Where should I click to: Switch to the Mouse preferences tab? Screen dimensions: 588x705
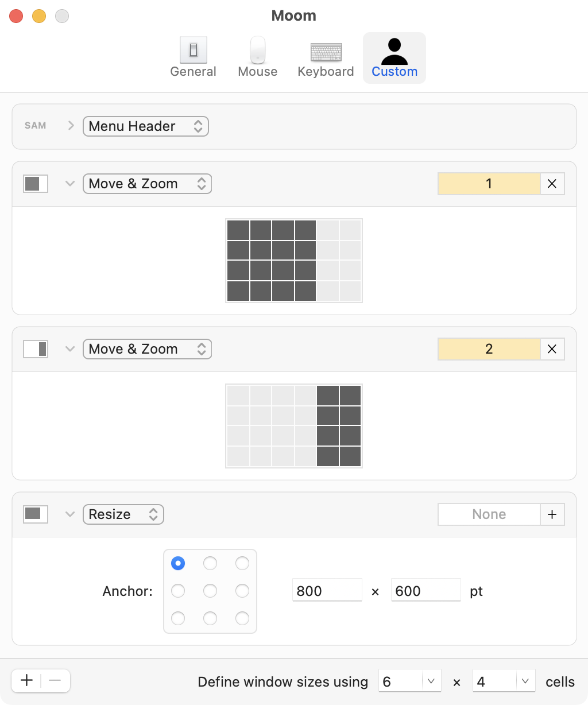pos(257,58)
